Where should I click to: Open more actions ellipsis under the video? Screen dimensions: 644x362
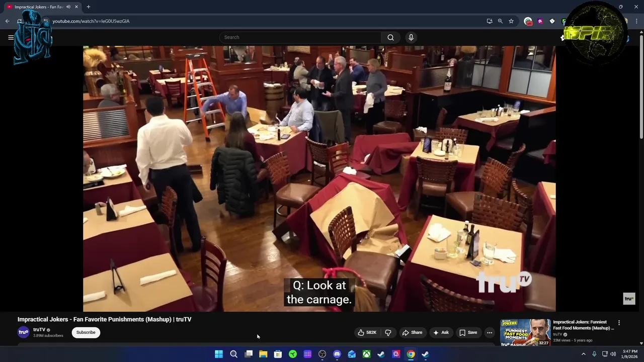pos(490,332)
